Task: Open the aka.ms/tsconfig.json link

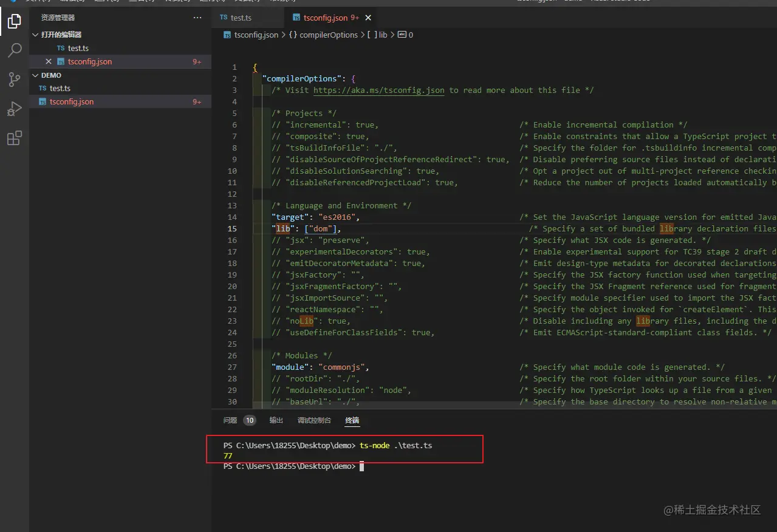Action: point(378,90)
